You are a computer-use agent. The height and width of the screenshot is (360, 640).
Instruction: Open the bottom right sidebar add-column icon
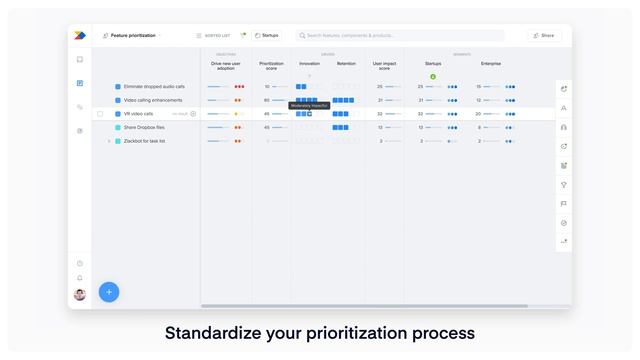tap(564, 241)
